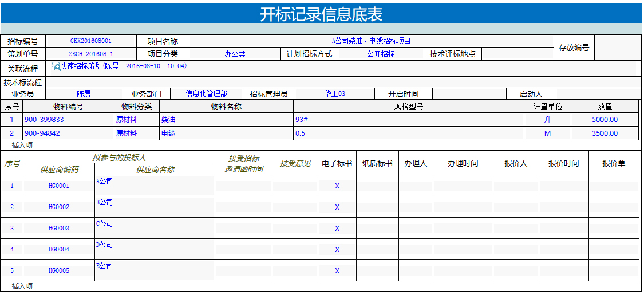Viewport: 644px width, 295px height.
Task: Click the 报价单 cell for HG0005
Action: click(614, 270)
